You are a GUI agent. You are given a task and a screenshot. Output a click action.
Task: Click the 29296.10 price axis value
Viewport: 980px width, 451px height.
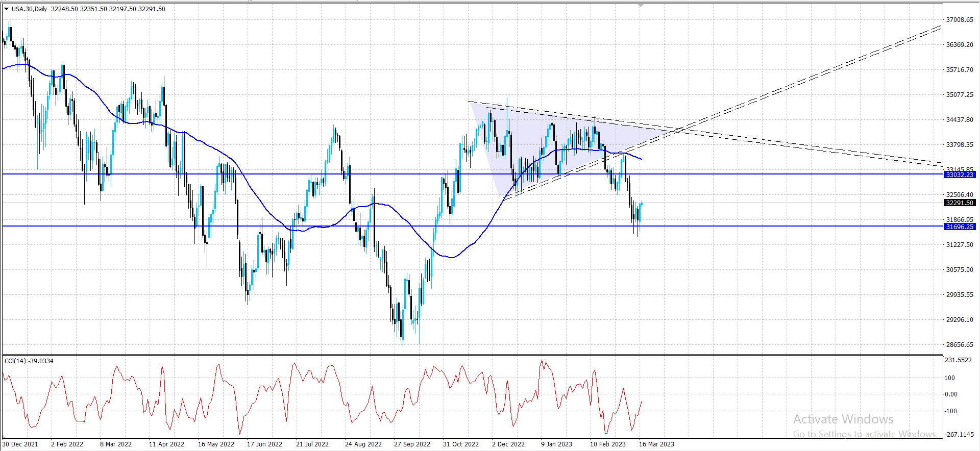[960, 320]
